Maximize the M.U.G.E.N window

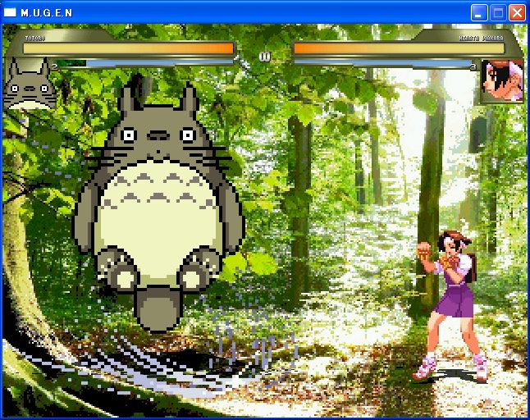click(x=498, y=13)
